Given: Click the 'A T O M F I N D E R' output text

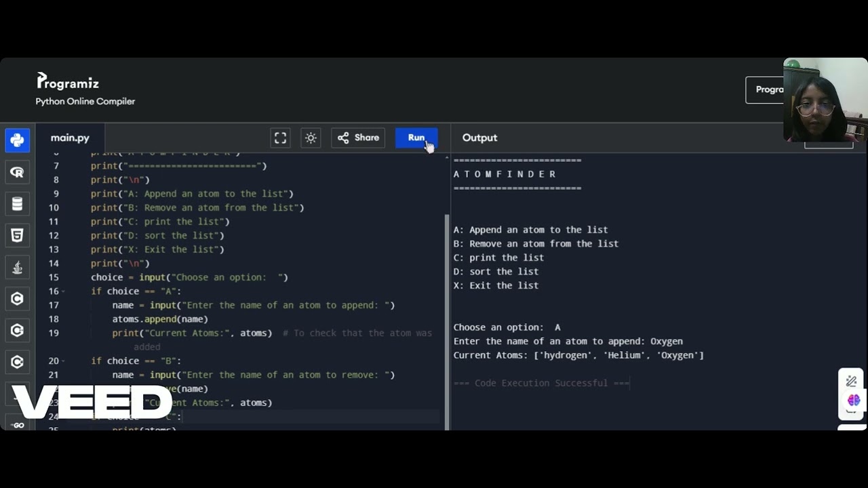Looking at the screenshot, I should (505, 174).
